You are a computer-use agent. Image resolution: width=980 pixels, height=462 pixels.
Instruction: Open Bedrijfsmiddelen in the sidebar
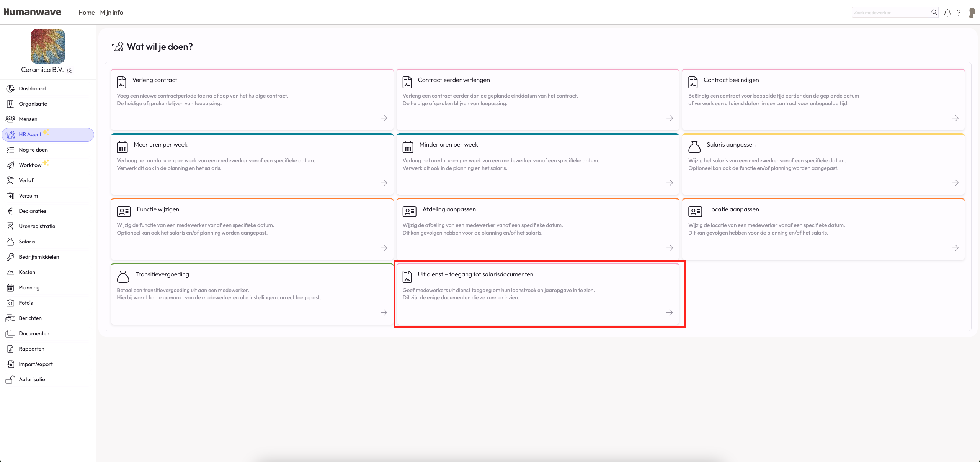pos(39,257)
